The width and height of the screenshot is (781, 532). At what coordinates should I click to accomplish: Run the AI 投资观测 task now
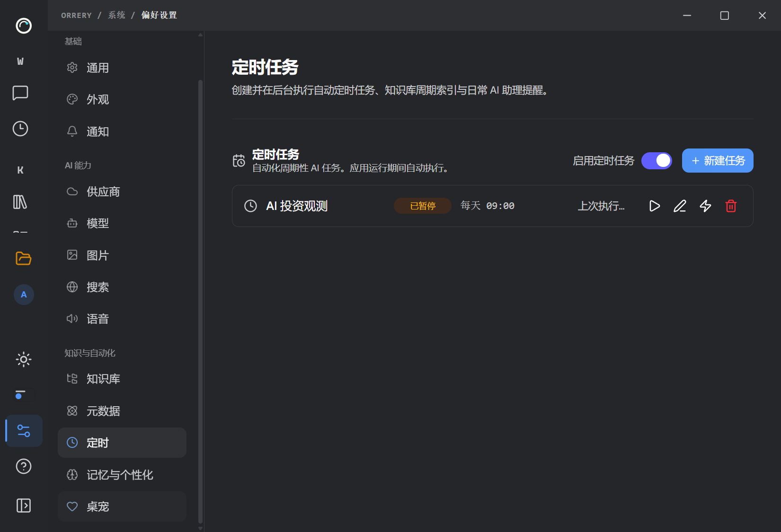click(x=655, y=206)
